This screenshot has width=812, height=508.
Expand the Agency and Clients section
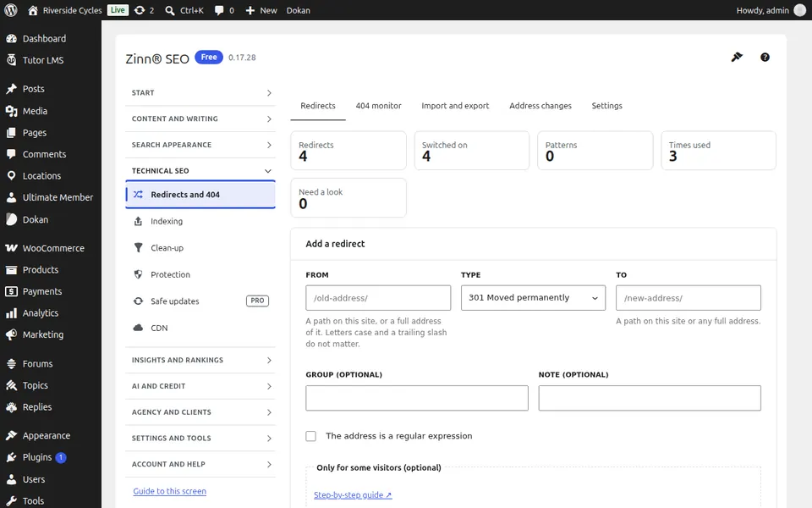(x=200, y=412)
